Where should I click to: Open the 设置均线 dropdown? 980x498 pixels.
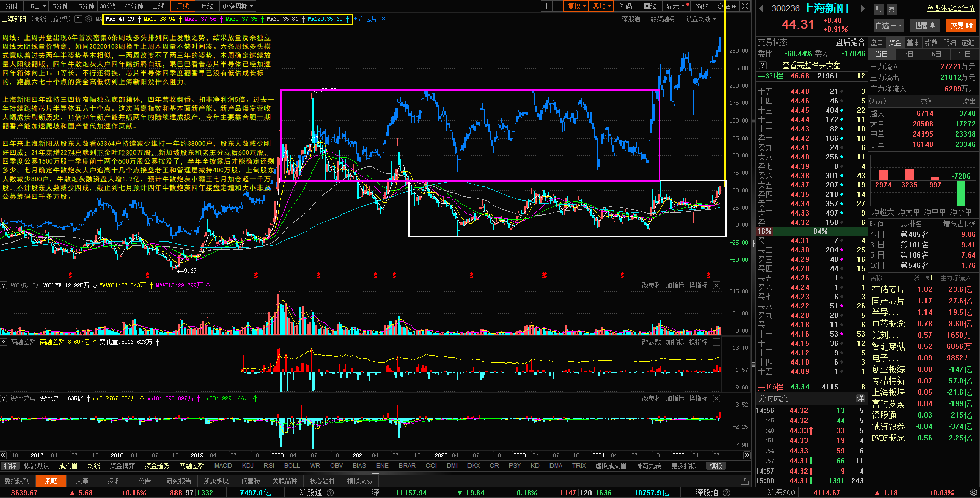[700, 19]
